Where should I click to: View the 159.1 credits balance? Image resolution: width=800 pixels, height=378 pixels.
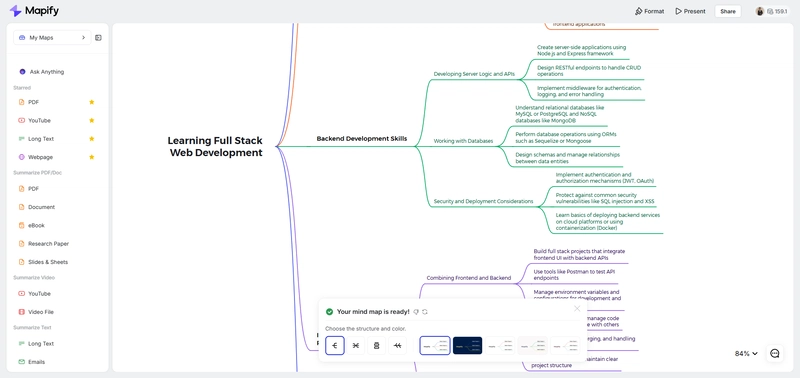tap(777, 11)
